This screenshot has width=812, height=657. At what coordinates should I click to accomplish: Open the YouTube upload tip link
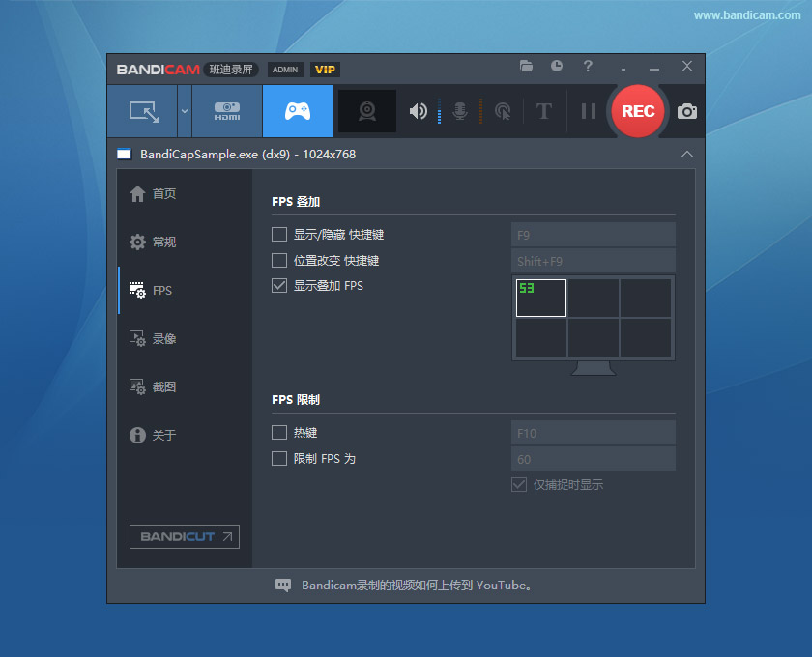pos(417,586)
